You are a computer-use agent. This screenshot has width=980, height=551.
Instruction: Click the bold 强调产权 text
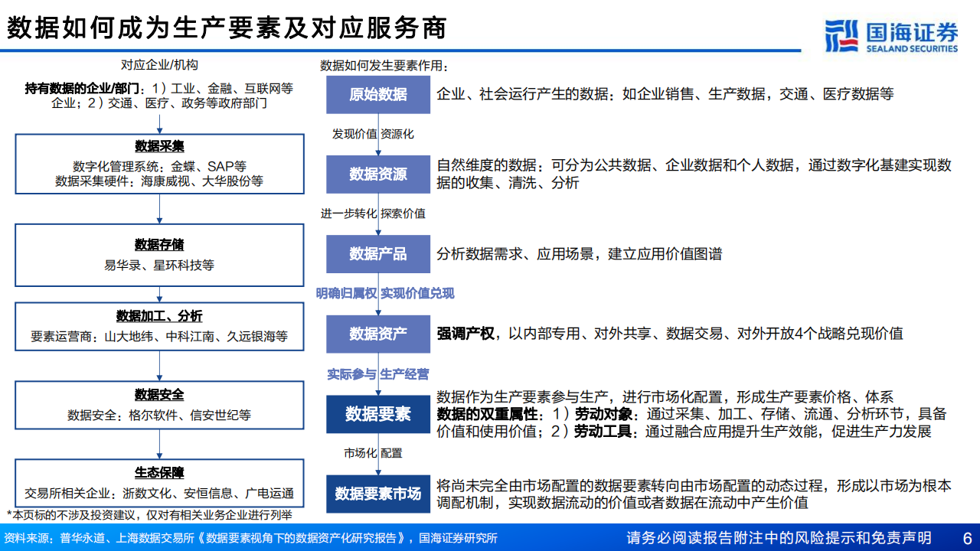click(x=465, y=334)
